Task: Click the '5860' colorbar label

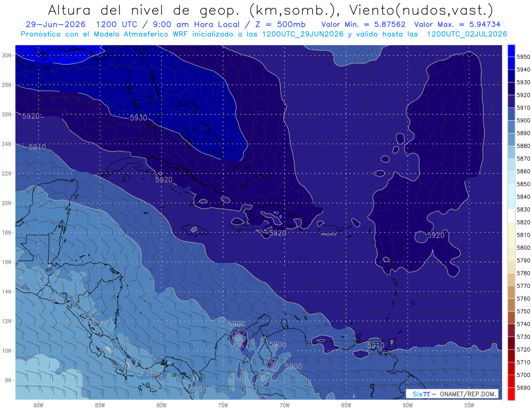Action: click(x=524, y=171)
